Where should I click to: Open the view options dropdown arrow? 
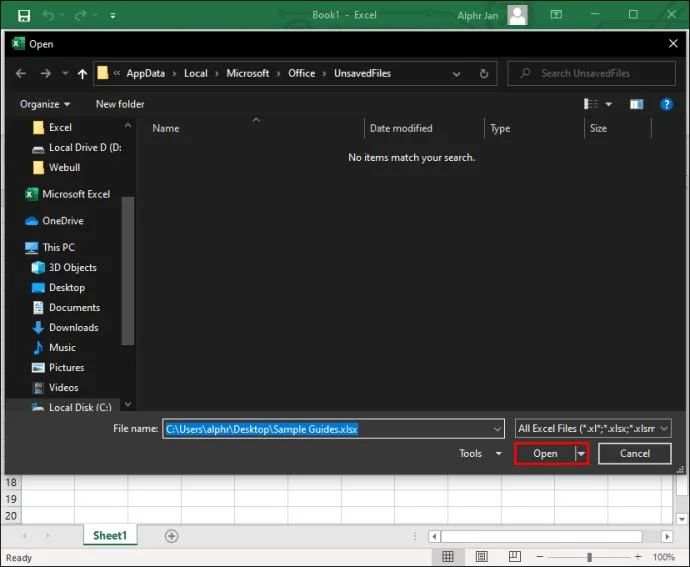(609, 104)
